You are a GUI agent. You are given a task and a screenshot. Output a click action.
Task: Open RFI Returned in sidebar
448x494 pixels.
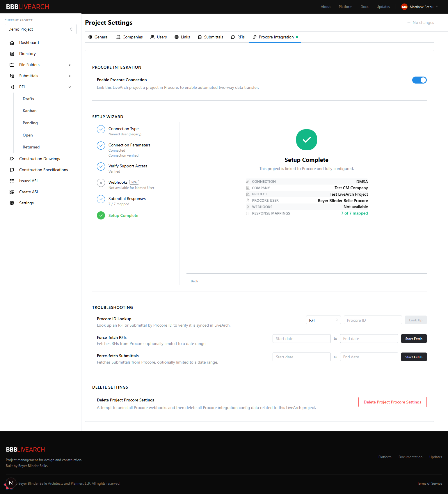31,147
